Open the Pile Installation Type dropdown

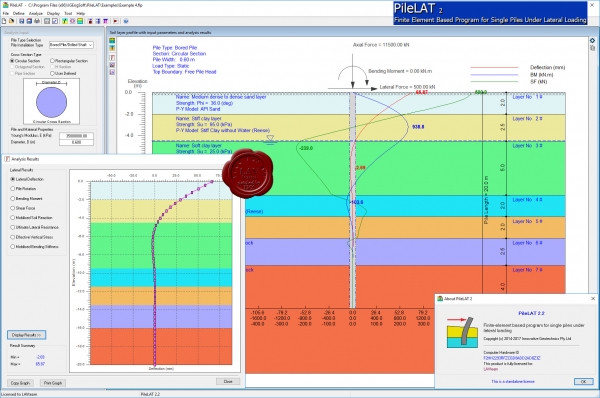[71, 45]
